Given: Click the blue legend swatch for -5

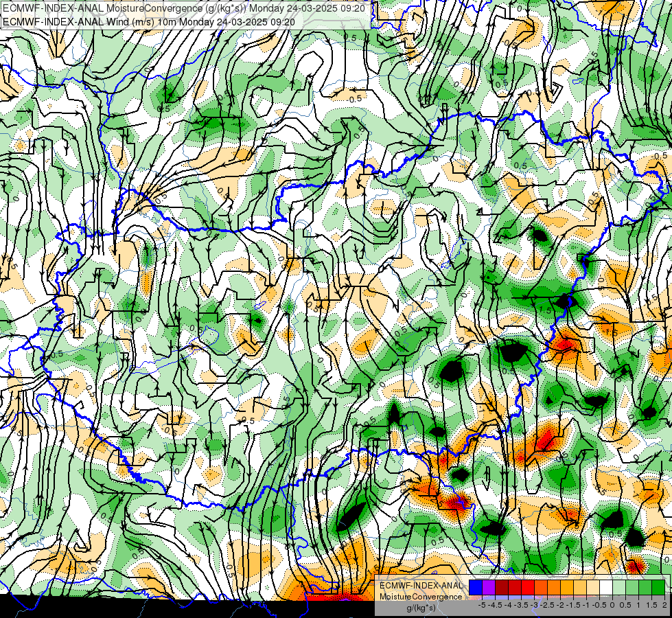Looking at the screenshot, I should tap(476, 587).
